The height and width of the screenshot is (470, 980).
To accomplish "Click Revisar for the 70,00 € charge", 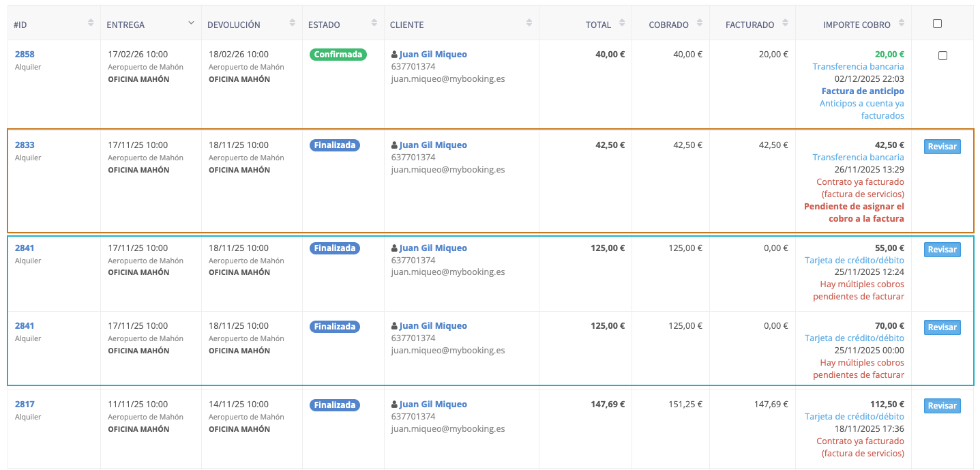I will (x=942, y=327).
